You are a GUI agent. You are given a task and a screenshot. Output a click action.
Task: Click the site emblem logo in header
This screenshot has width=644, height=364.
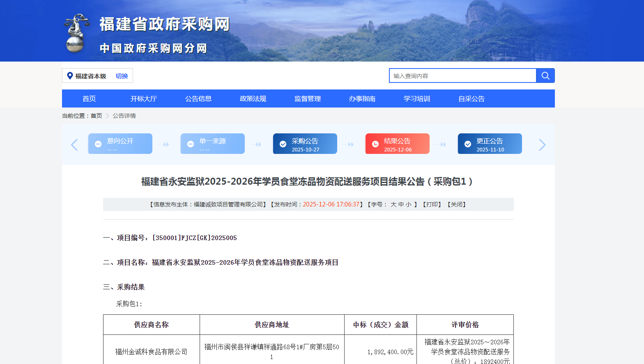point(76,34)
